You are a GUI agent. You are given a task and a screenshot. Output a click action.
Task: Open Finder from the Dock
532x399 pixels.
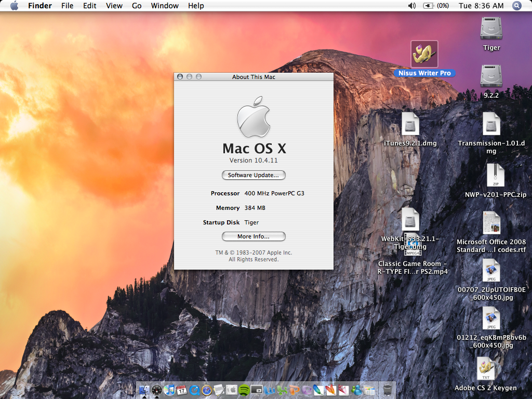144,390
